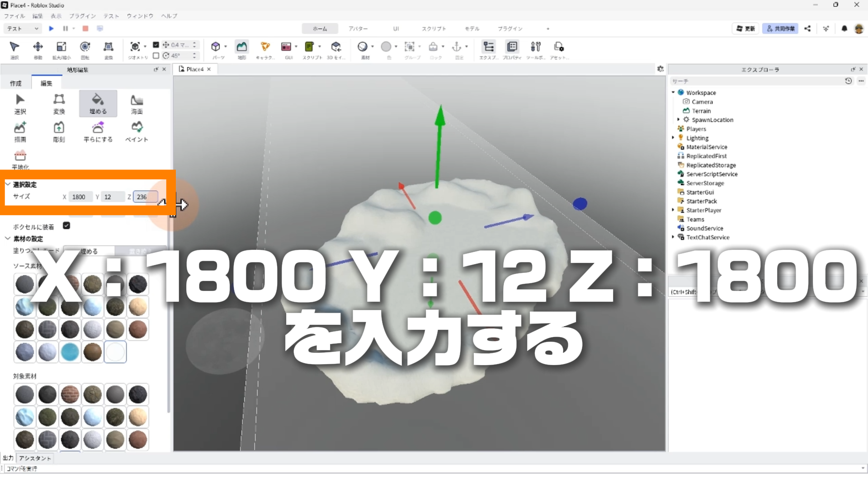The height and width of the screenshot is (488, 868).
Task: Click the Z size input field
Action: [145, 197]
